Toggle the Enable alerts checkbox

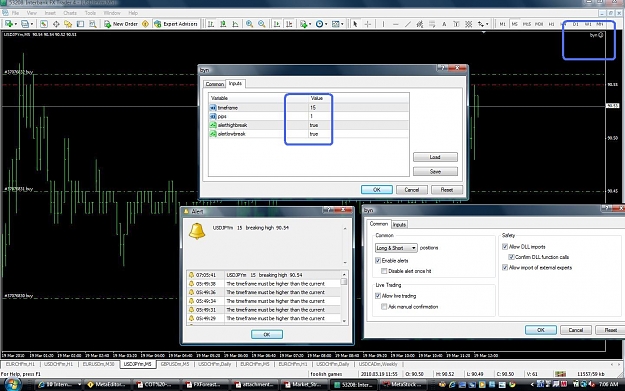tap(377, 261)
